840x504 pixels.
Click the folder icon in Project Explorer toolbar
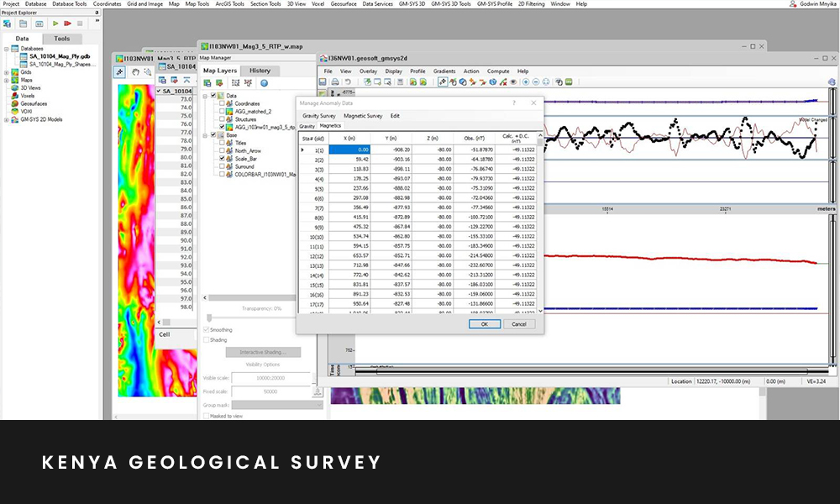coord(23,24)
